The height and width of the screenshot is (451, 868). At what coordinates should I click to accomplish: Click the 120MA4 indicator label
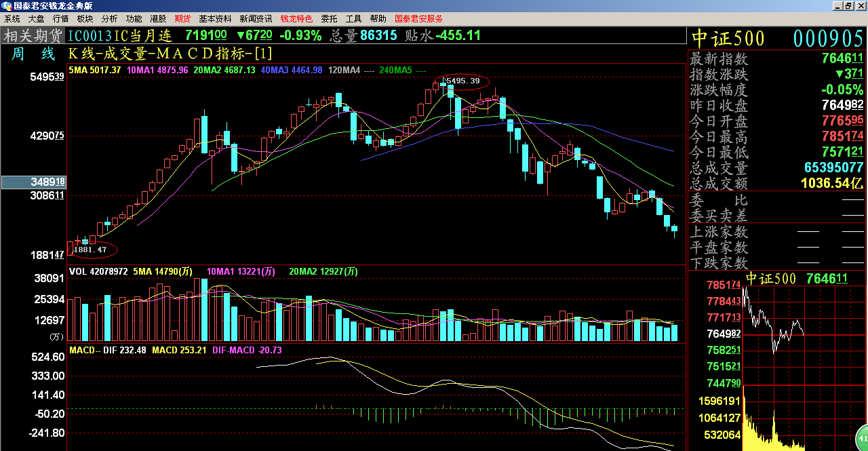[x=352, y=70]
